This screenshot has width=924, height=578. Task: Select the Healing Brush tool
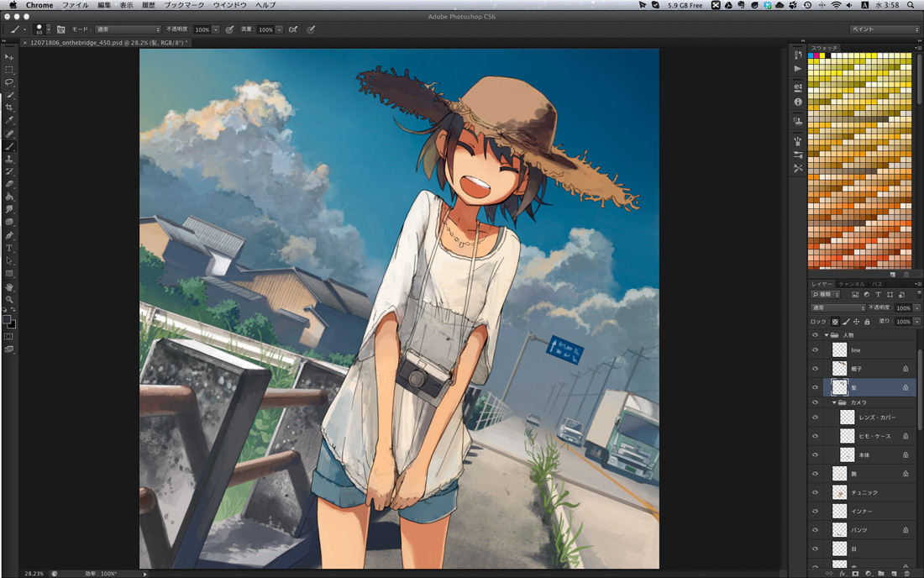(9, 134)
